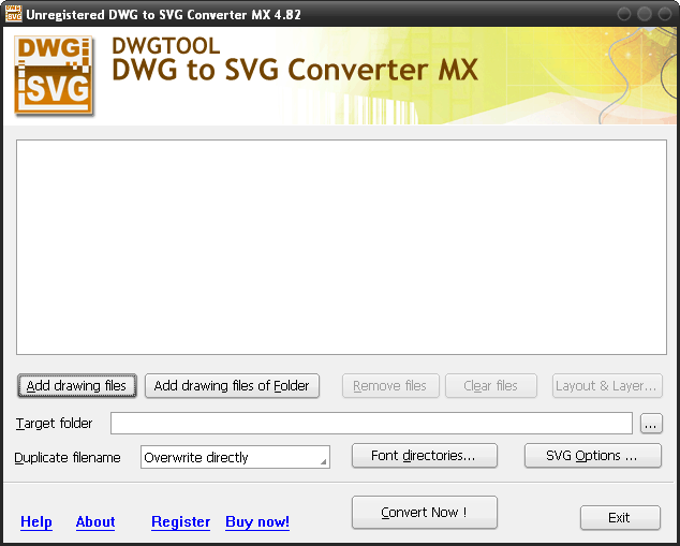Click the Remove files button
This screenshot has height=546, width=680.
(390, 386)
